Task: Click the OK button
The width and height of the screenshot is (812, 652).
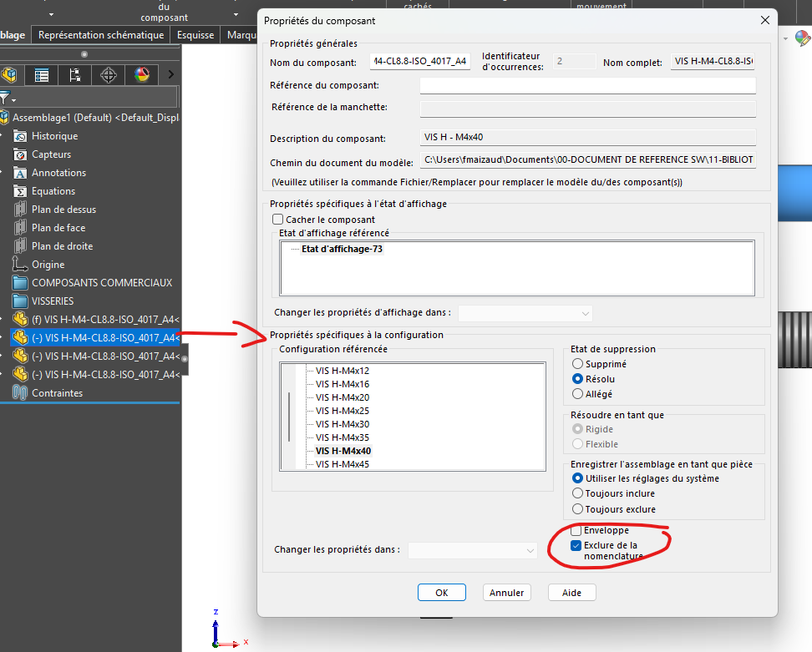Action: [441, 593]
